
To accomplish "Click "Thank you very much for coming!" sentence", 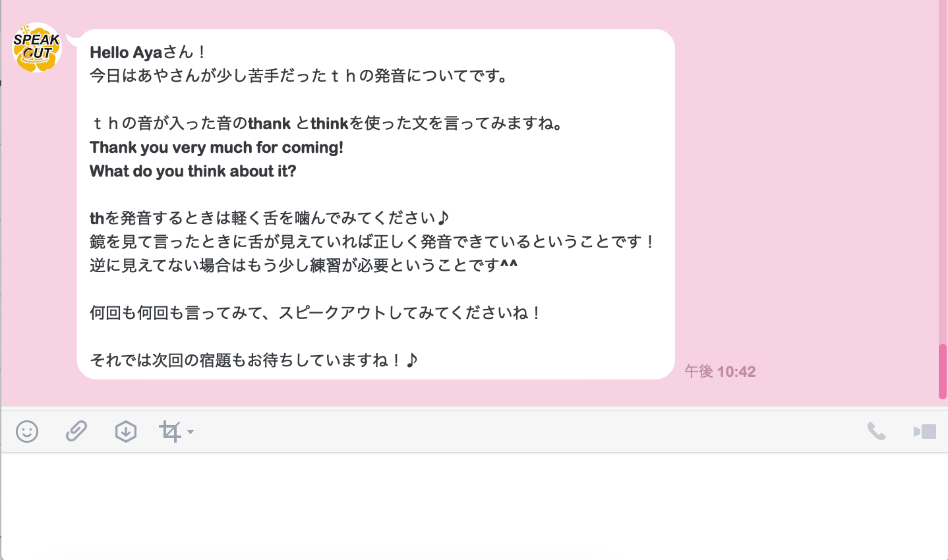I will (216, 147).
